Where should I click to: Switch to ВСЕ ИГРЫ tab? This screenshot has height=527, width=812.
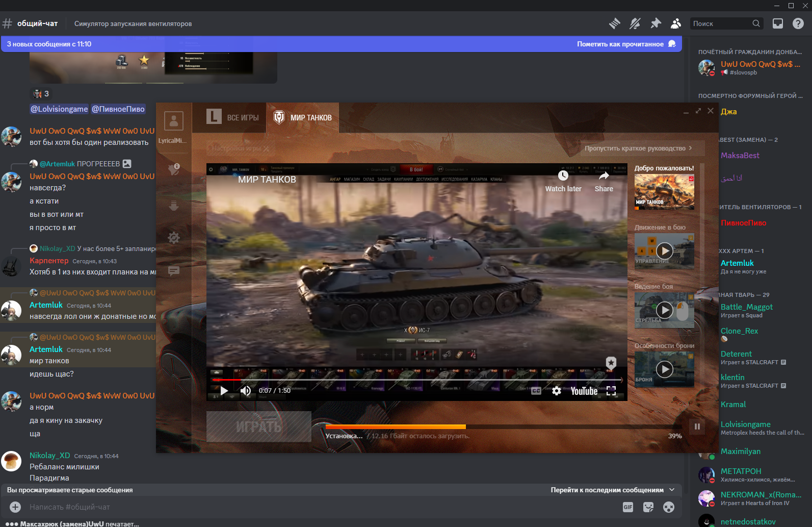pos(232,117)
